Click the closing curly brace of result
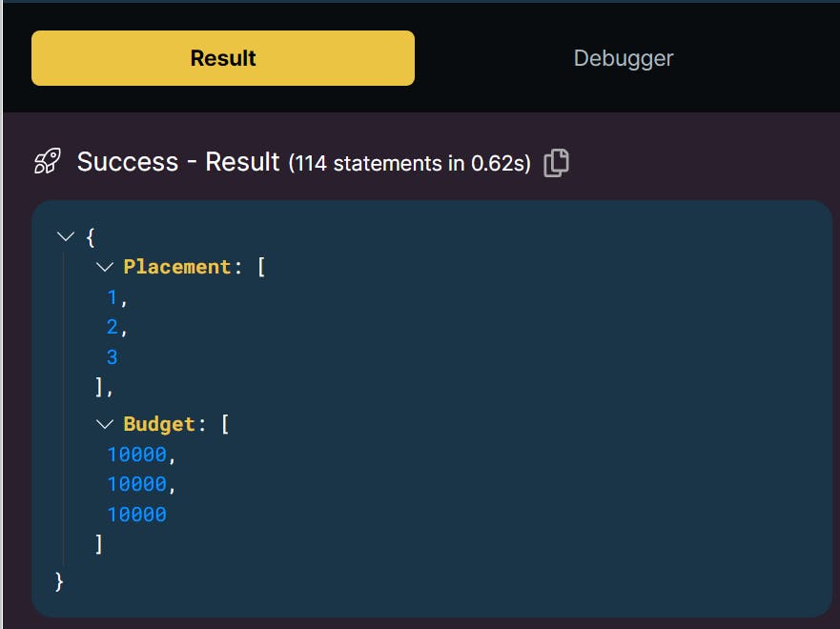Viewport: 840px width, 629px height. (60, 580)
